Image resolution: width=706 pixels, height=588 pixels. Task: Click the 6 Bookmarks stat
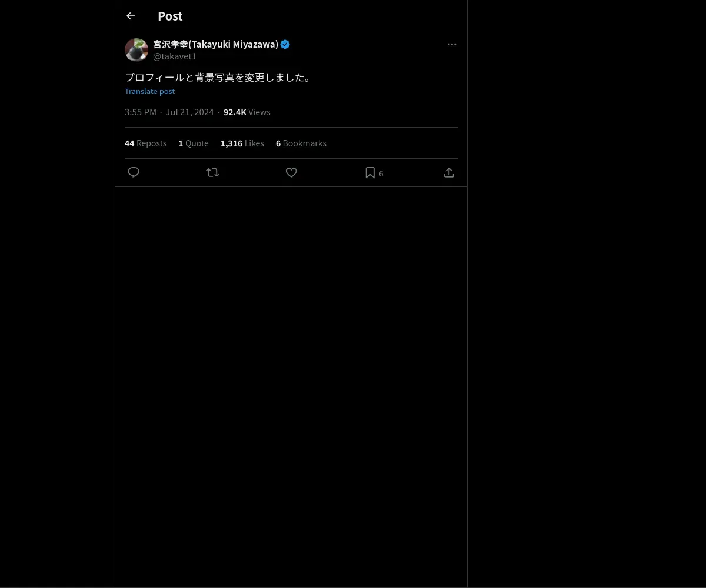[301, 143]
